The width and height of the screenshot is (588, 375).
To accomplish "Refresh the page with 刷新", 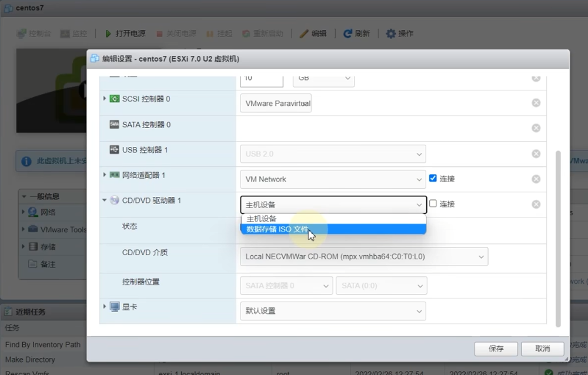I will (357, 34).
